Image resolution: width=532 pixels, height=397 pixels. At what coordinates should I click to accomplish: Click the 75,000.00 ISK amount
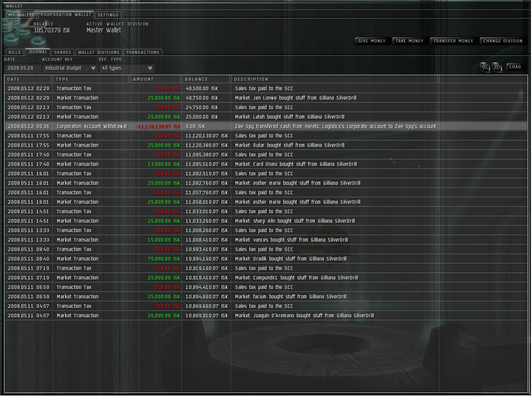pyautogui.click(x=164, y=259)
